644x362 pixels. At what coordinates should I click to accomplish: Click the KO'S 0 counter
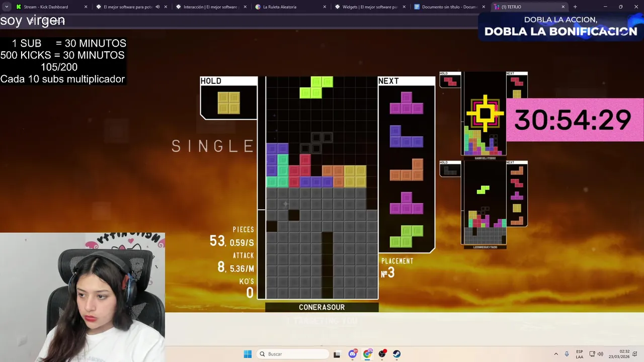coord(247,288)
